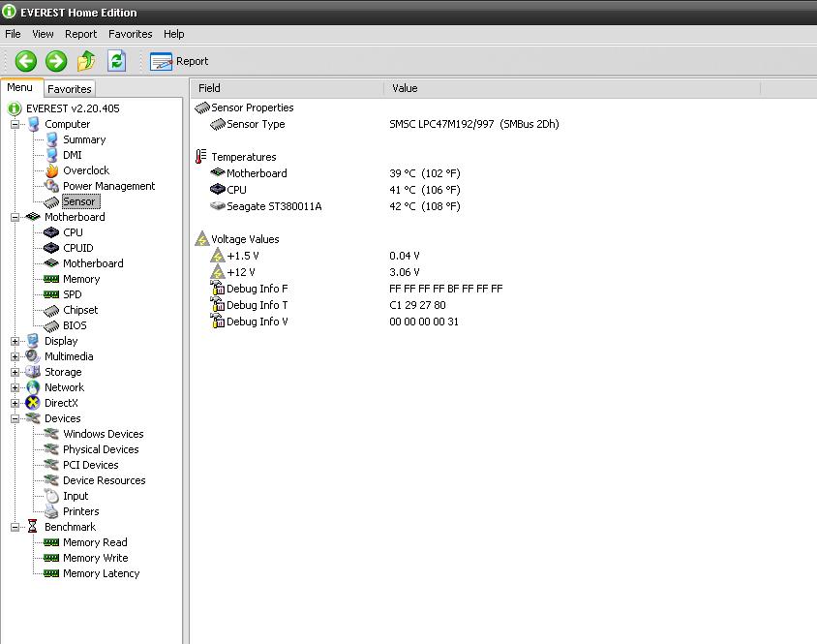817x644 pixels.
Task: Open the View menu
Action: point(43,34)
